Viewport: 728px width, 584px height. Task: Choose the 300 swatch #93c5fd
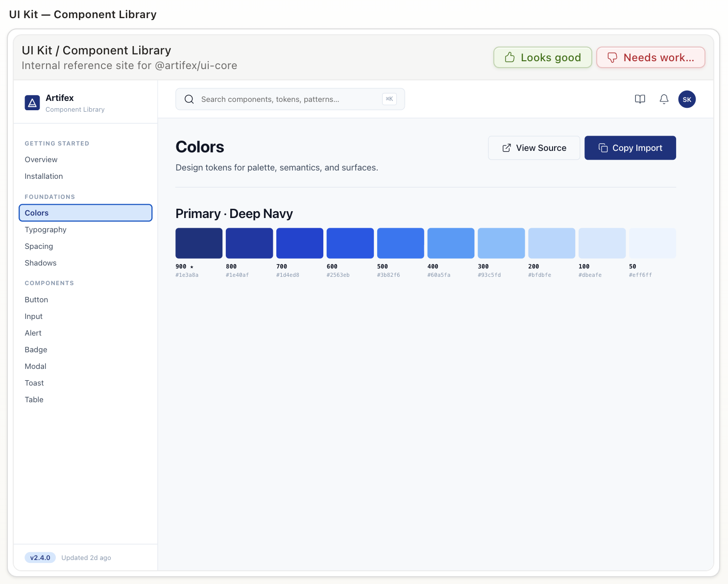click(x=501, y=243)
